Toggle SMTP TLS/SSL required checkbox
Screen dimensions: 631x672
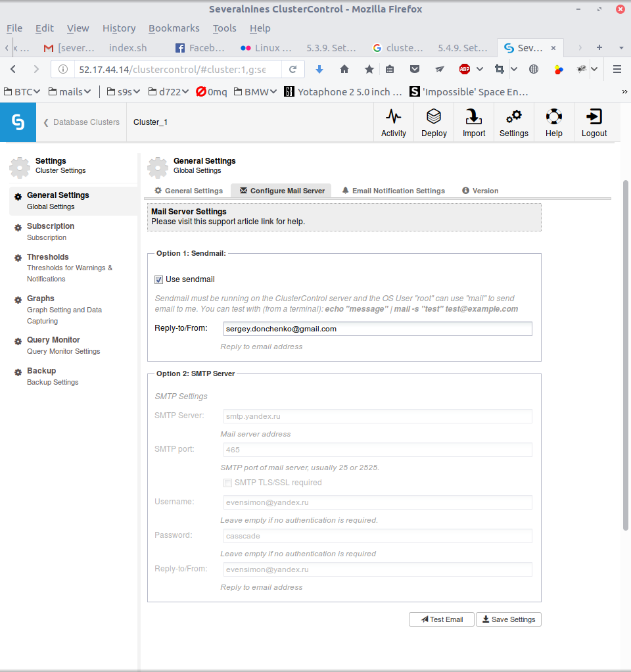click(x=228, y=483)
